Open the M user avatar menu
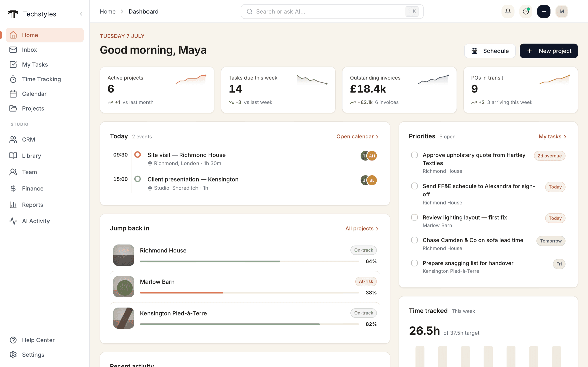 562,11
